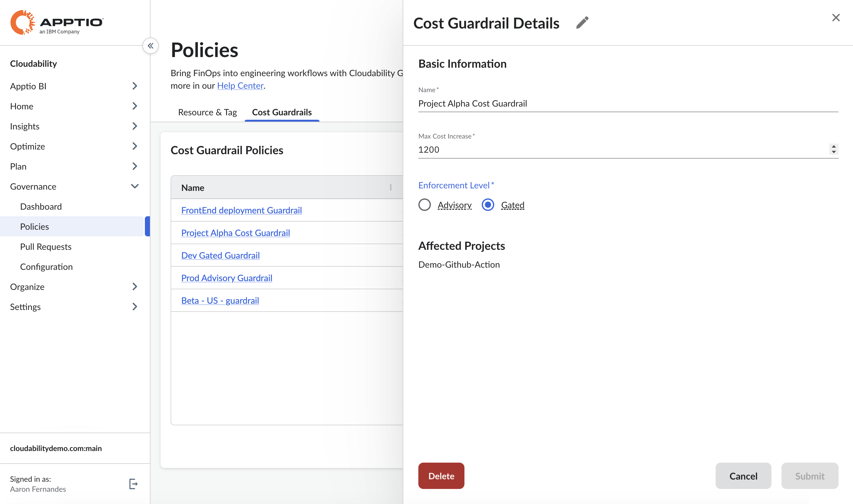Click cloudabilitydemo.com:main environment label
The width and height of the screenshot is (853, 504).
click(x=56, y=448)
